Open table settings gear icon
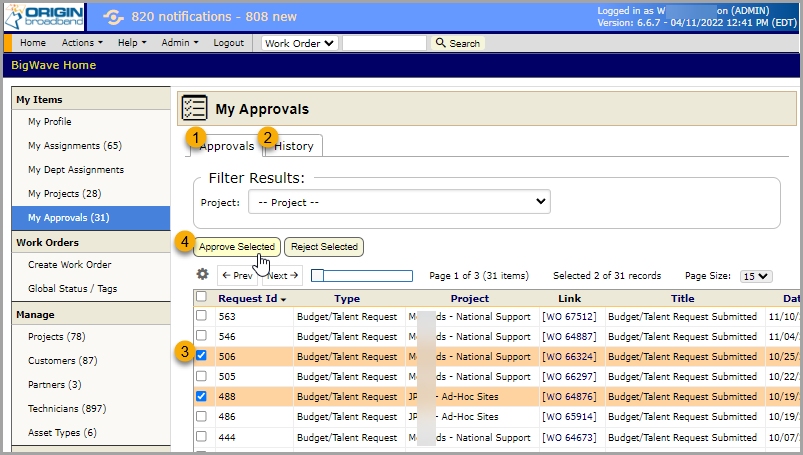 (203, 275)
